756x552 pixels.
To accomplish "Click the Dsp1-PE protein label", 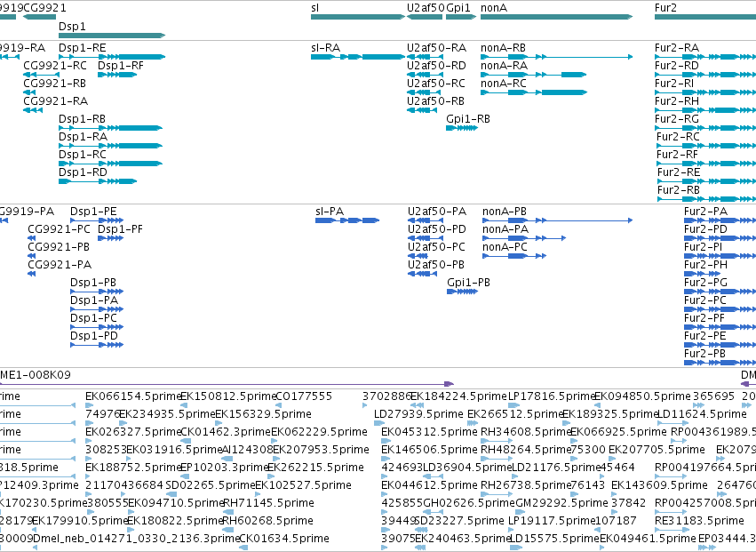I will tap(93, 212).
